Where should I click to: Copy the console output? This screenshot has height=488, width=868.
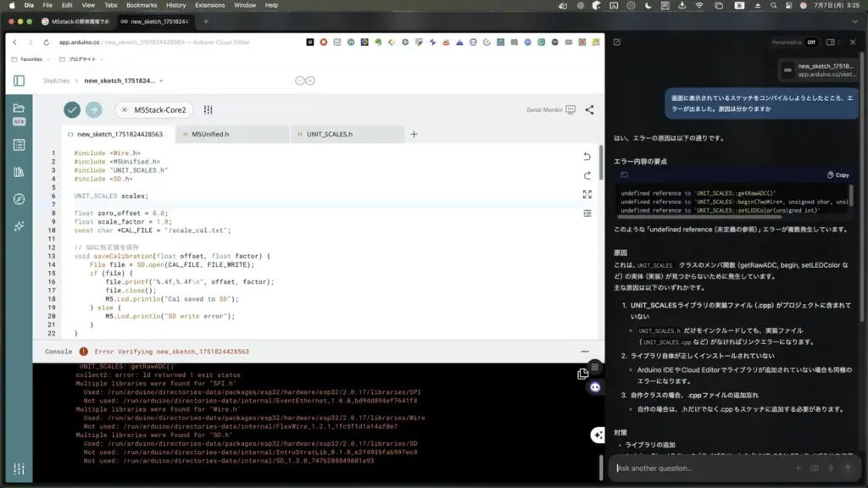click(x=582, y=374)
